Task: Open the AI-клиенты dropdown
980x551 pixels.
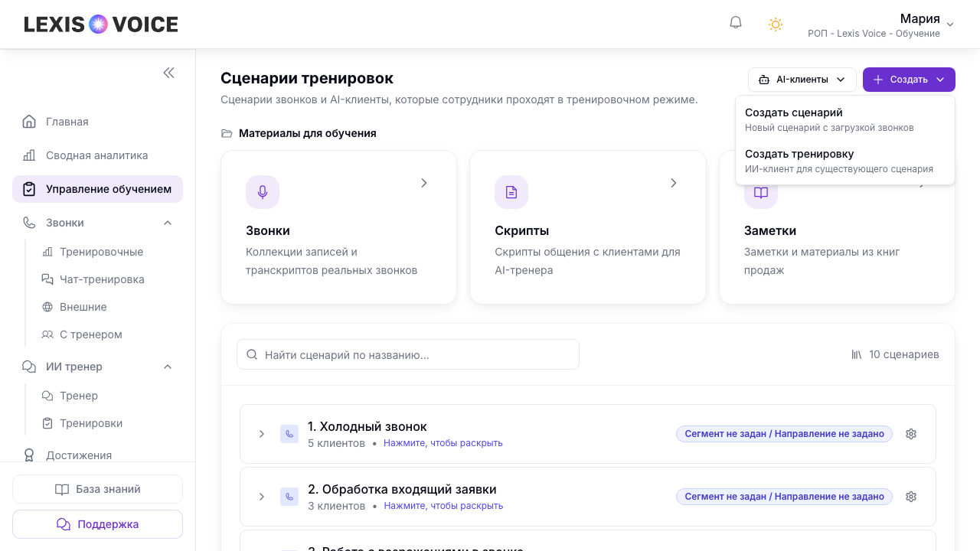Action: [802, 80]
